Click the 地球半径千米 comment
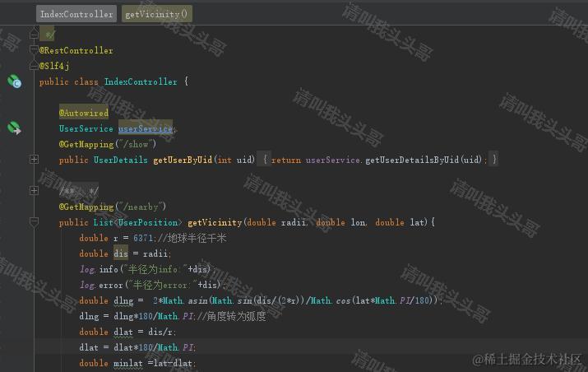This screenshot has width=588, height=372. (x=192, y=238)
